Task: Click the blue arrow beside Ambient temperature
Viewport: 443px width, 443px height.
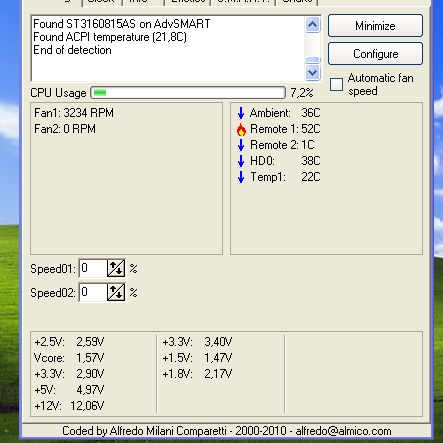Action: (241, 113)
